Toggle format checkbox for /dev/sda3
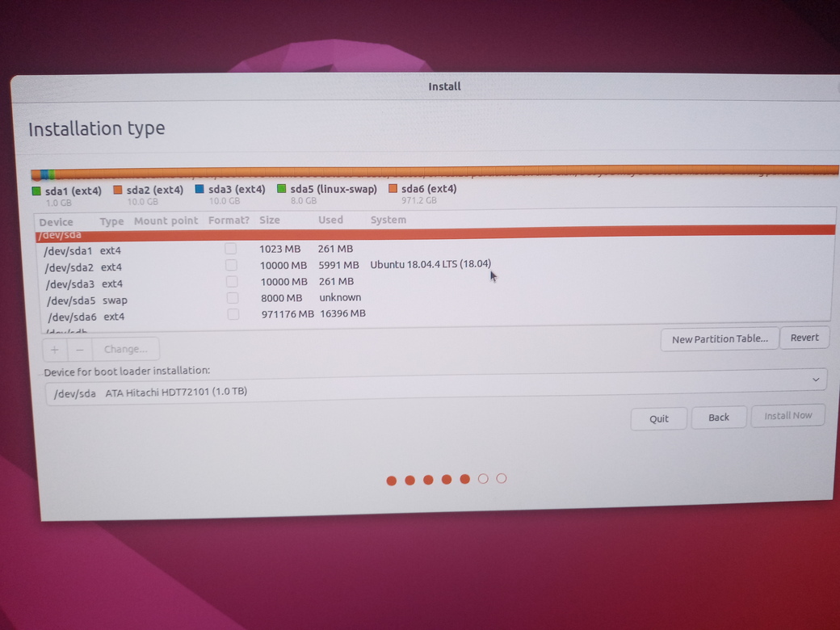 232,281
